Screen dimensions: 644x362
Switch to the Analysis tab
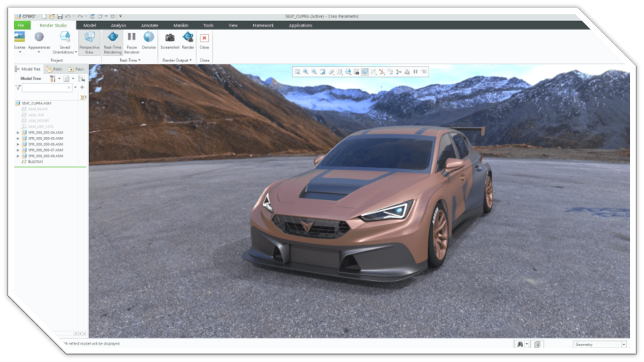pos(118,25)
